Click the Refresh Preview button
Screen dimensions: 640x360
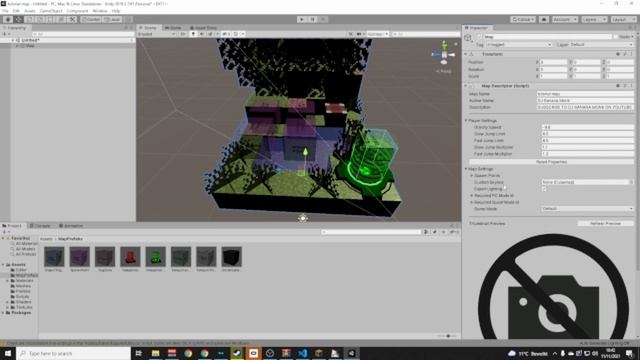pyautogui.click(x=606, y=223)
